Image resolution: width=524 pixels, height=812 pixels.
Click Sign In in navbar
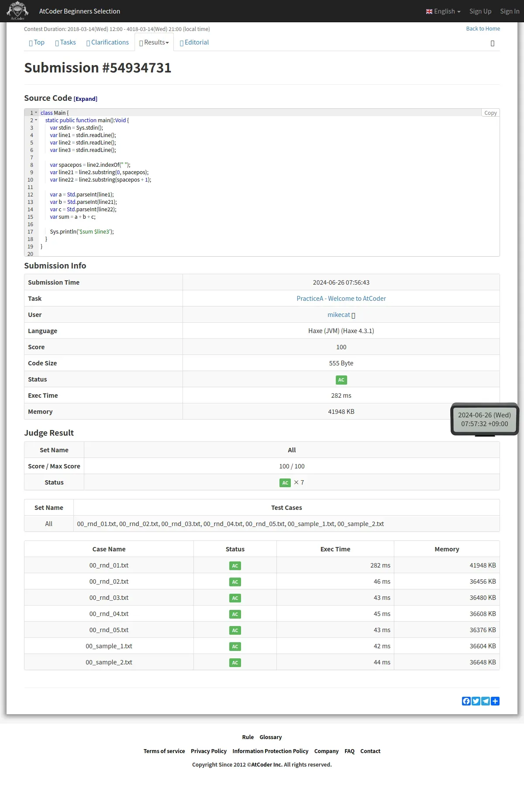point(510,11)
